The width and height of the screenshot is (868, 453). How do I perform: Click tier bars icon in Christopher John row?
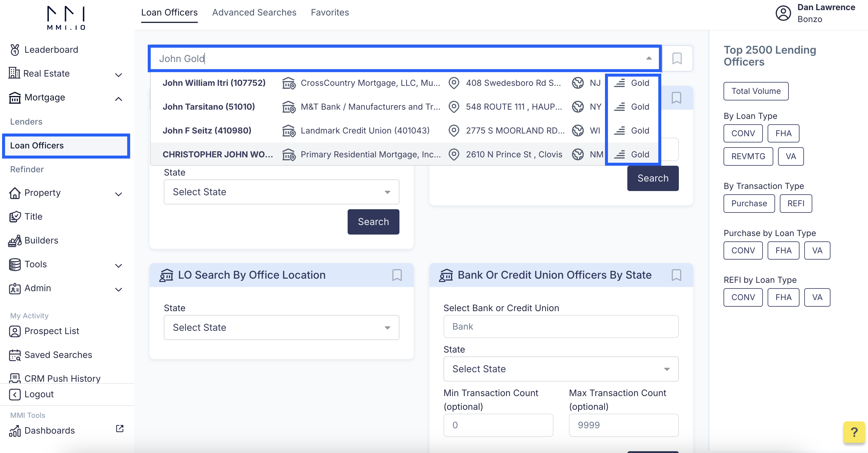[619, 154]
